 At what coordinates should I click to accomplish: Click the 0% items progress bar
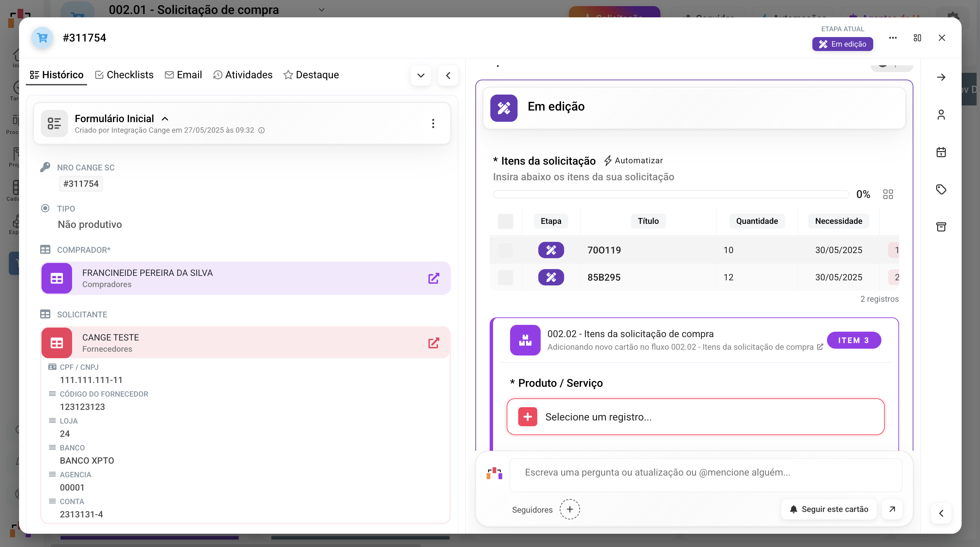[671, 195]
